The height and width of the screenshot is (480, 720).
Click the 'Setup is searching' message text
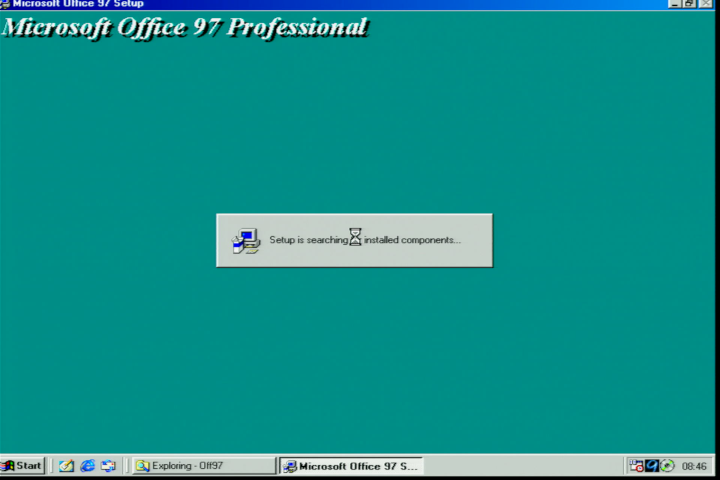tap(365, 240)
